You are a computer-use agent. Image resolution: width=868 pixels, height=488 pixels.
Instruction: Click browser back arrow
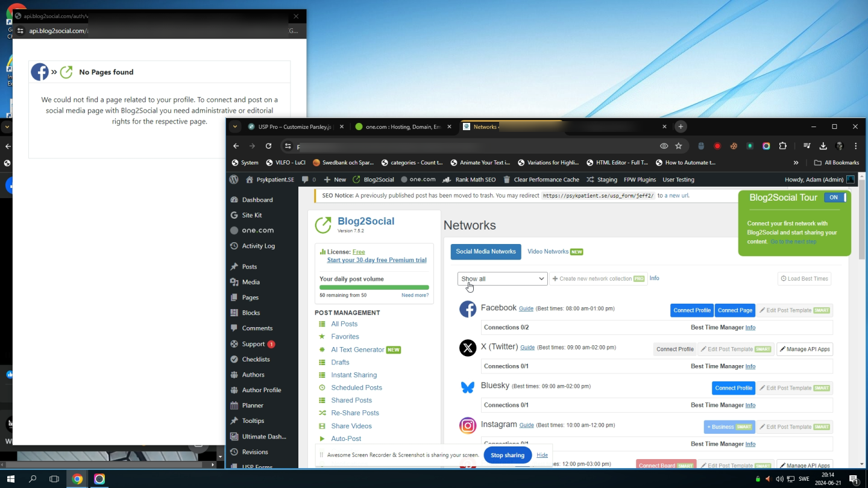pos(236,146)
